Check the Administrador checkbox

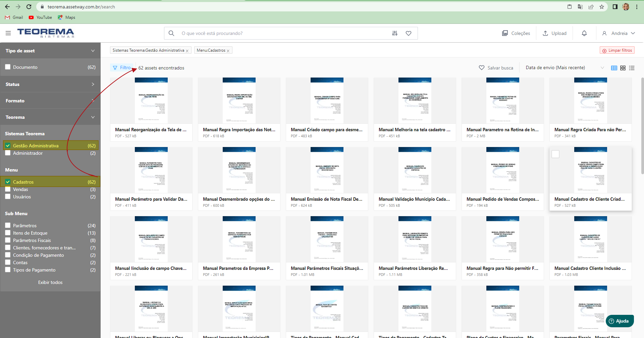coord(8,153)
